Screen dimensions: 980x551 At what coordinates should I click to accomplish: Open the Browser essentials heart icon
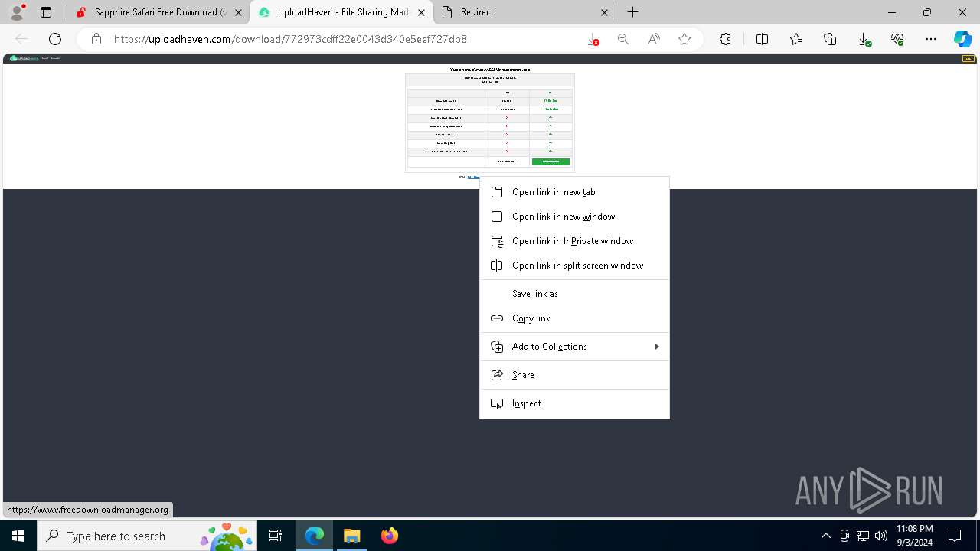tap(897, 39)
